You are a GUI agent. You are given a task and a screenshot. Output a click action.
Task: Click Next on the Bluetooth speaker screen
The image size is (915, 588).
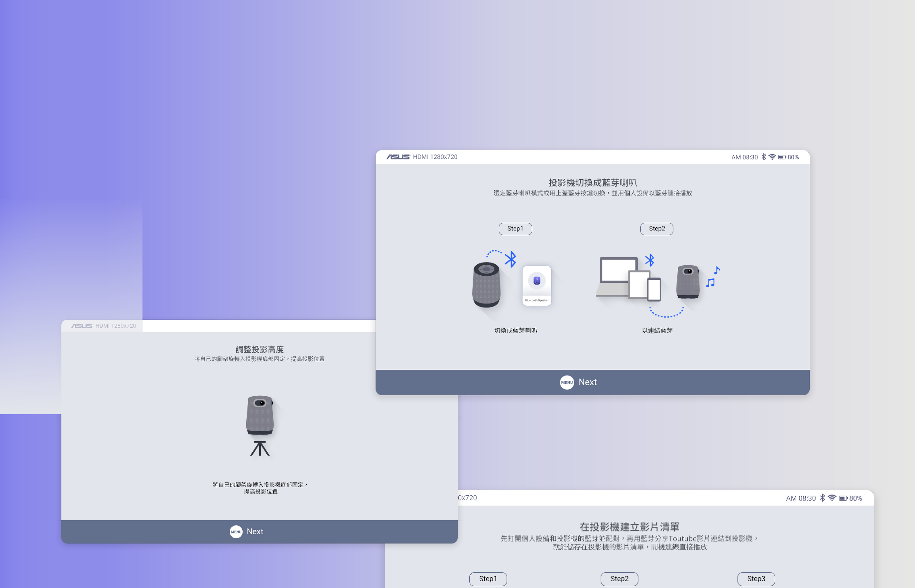(x=587, y=382)
